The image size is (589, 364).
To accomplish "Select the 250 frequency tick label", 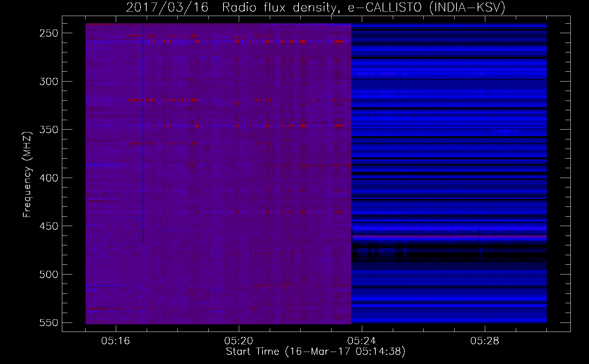I will pyautogui.click(x=49, y=33).
